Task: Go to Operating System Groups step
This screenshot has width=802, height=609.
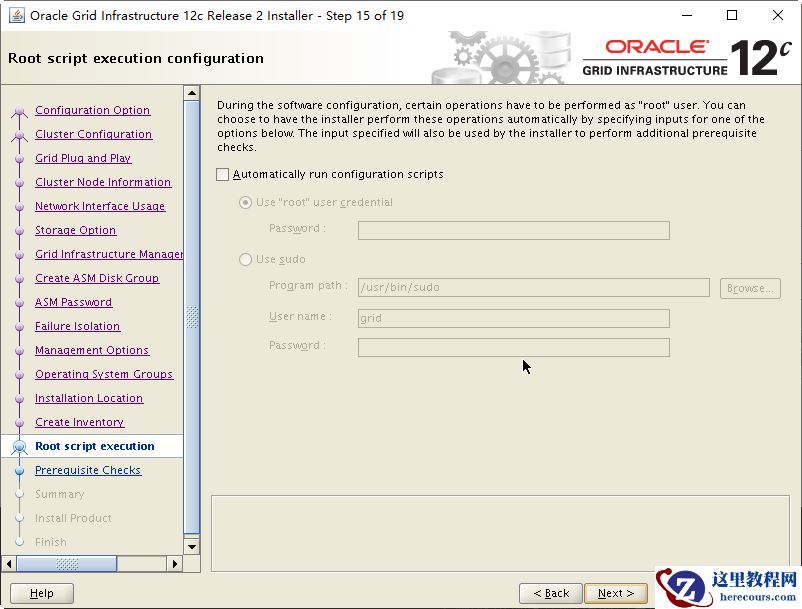Action: point(104,374)
